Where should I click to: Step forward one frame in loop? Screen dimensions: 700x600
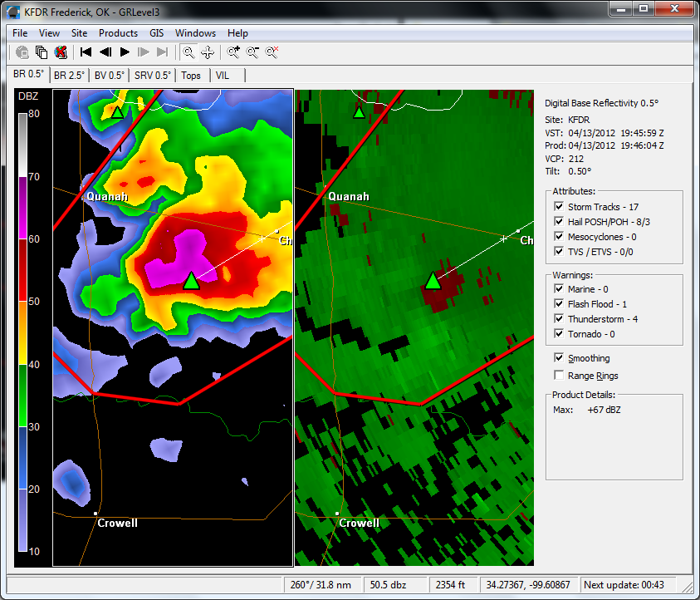[x=144, y=52]
